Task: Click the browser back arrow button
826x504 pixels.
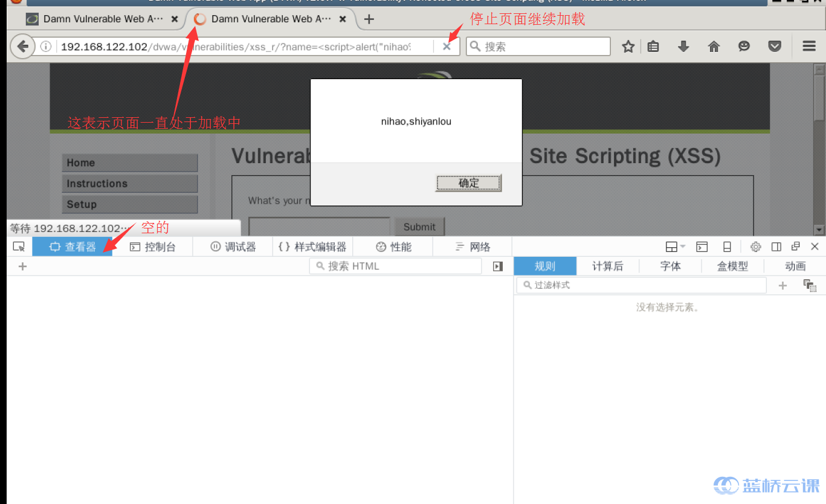Action: pos(22,47)
